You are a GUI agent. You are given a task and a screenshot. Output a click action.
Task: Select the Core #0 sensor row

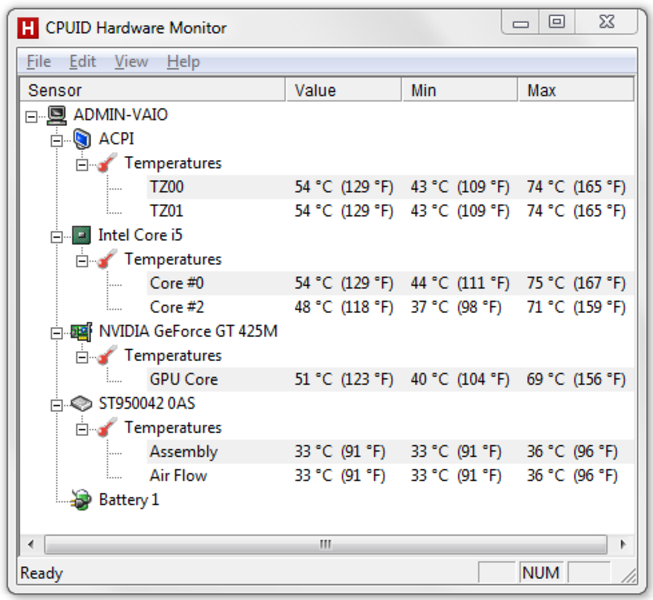[x=390, y=283]
